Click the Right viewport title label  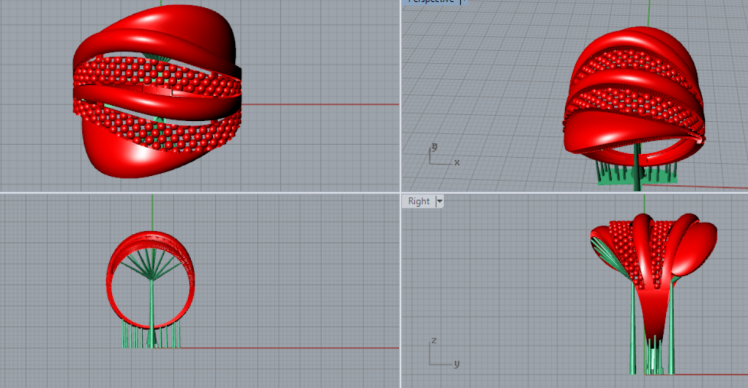(418, 201)
